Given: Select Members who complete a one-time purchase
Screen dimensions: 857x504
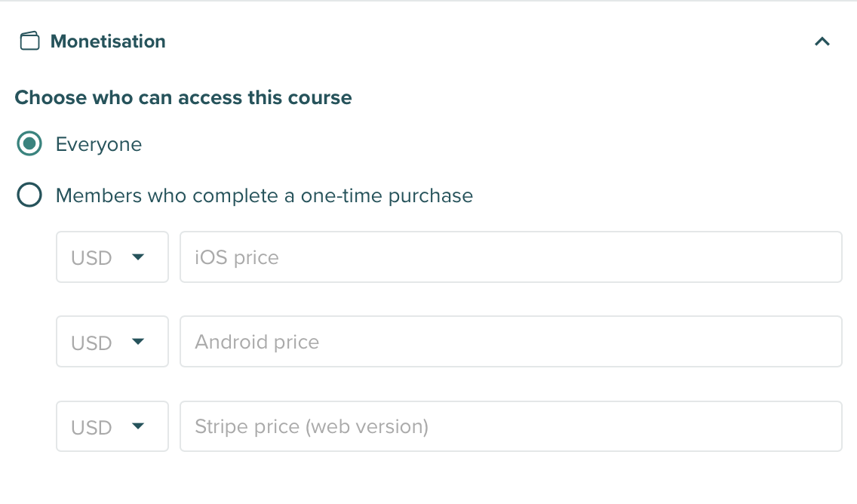Looking at the screenshot, I should coord(28,195).
